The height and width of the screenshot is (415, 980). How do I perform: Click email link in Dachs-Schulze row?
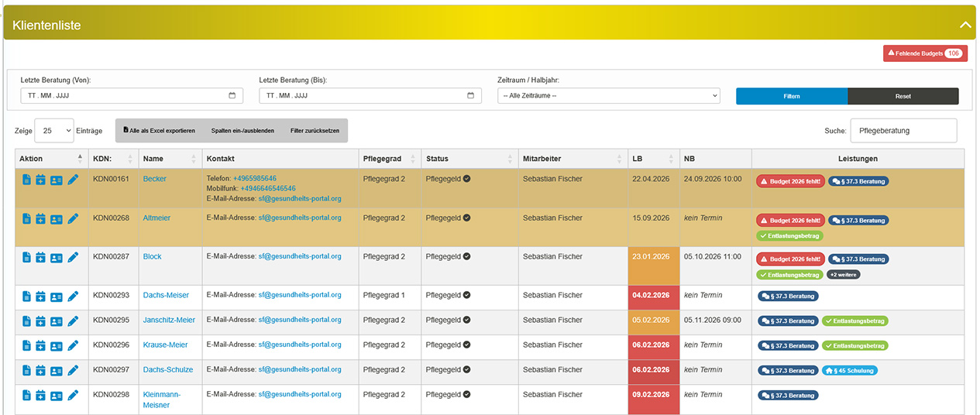300,369
